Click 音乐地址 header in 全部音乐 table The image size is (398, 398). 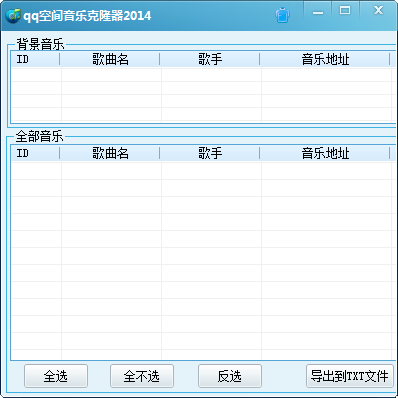click(325, 153)
